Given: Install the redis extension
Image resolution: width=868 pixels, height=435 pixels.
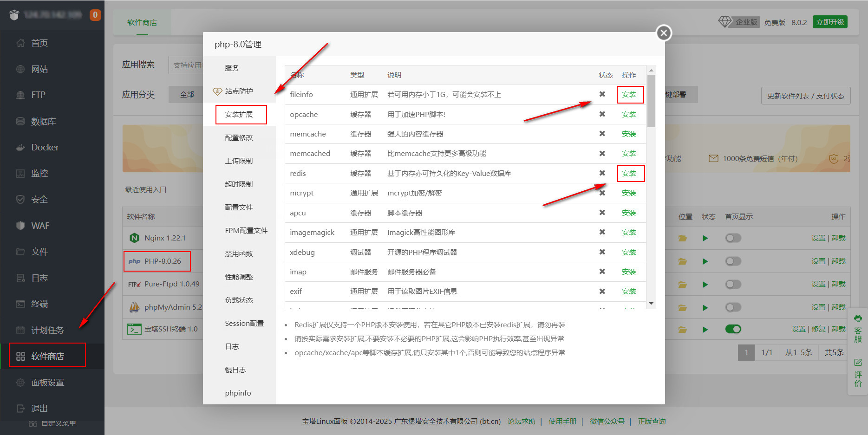Looking at the screenshot, I should pos(629,174).
